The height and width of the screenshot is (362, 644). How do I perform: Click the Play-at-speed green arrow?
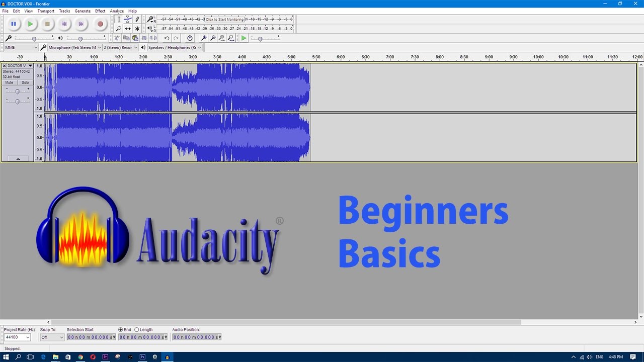244,38
